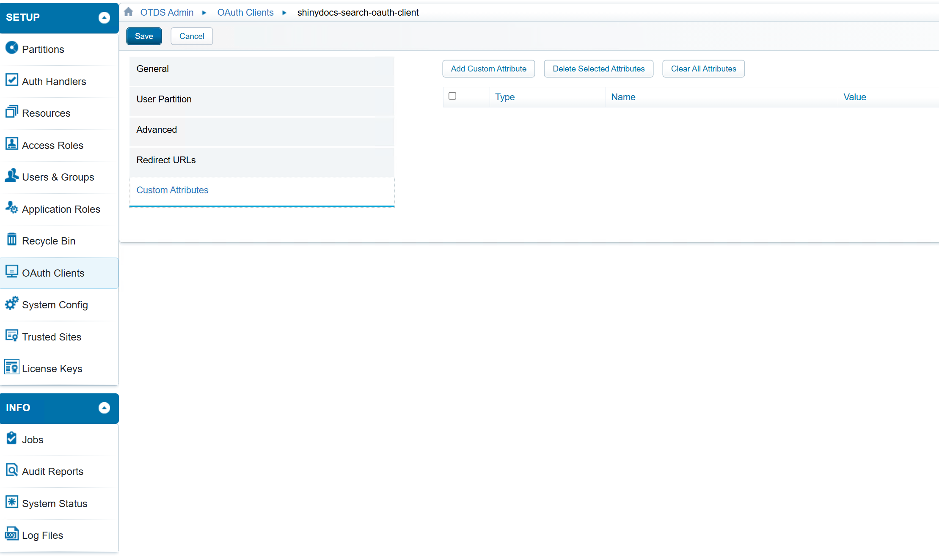Click the home icon in breadcrumb
The image size is (939, 560).
coord(129,12)
